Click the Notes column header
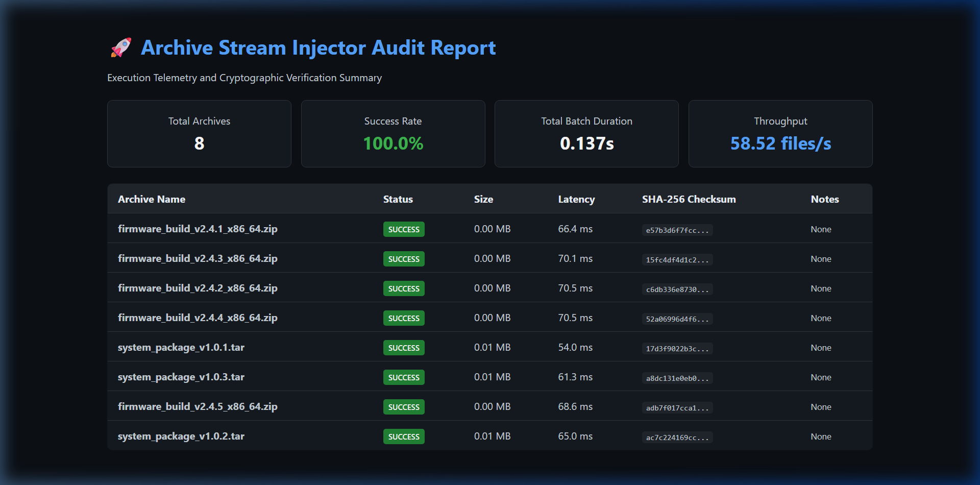 825,199
